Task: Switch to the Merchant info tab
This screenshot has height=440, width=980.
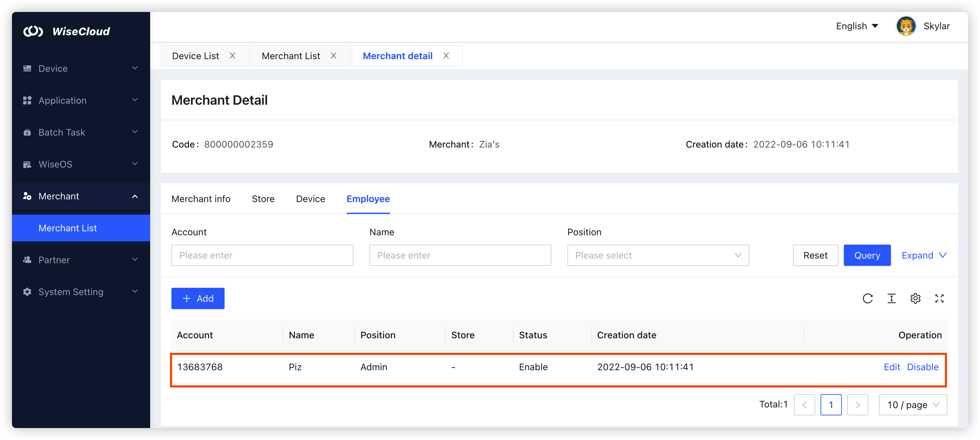Action: pyautogui.click(x=201, y=199)
